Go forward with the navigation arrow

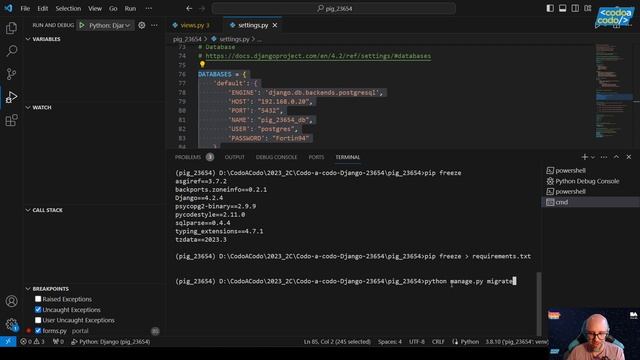(x=202, y=8)
